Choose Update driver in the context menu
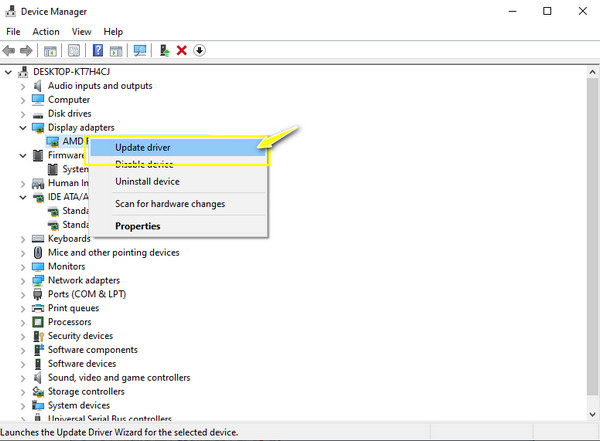The height and width of the screenshot is (441, 600). [179, 148]
